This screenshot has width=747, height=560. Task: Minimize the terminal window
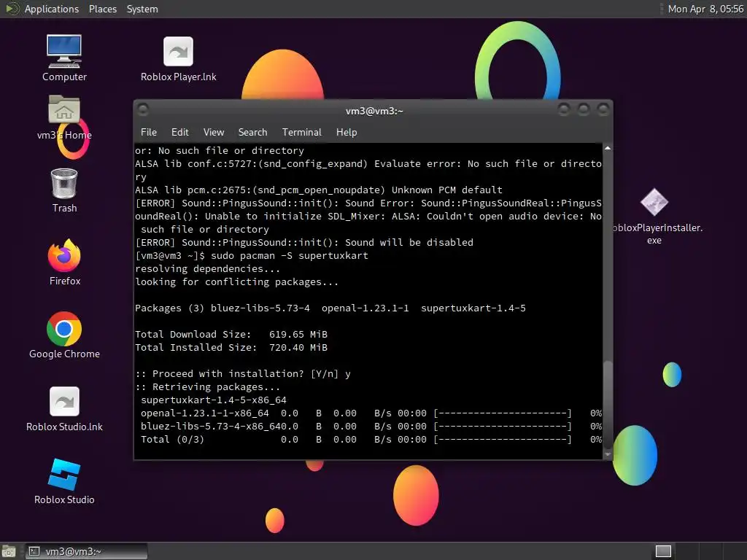tap(564, 110)
